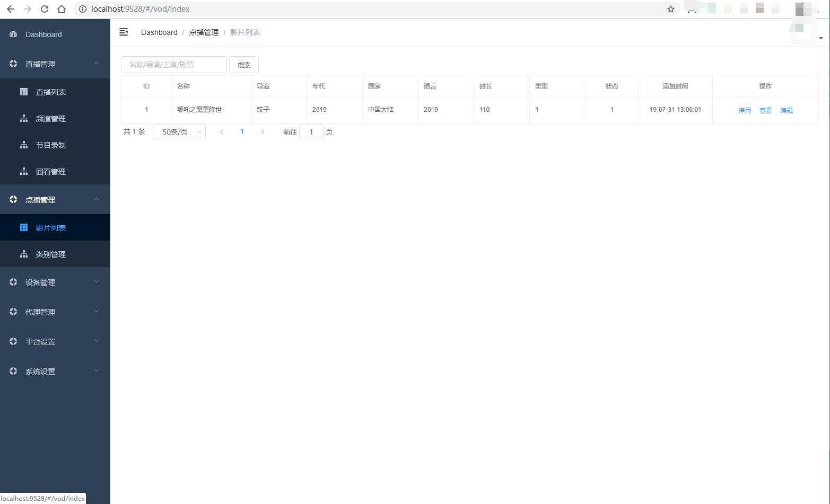This screenshot has height=504, width=830.
Task: Expand the 设备管理 submenu chevron
Action: point(97,282)
